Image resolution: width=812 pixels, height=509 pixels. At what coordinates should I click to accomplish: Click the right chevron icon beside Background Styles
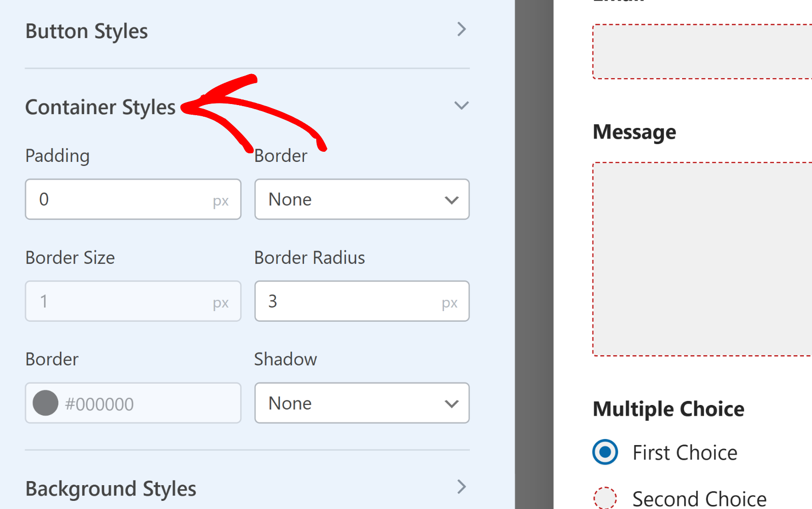[461, 488]
